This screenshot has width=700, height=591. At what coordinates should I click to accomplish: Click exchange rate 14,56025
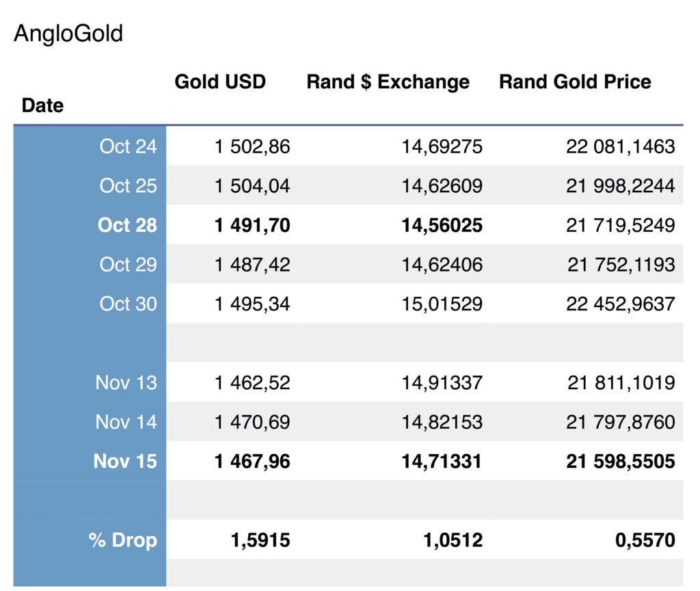[442, 226]
